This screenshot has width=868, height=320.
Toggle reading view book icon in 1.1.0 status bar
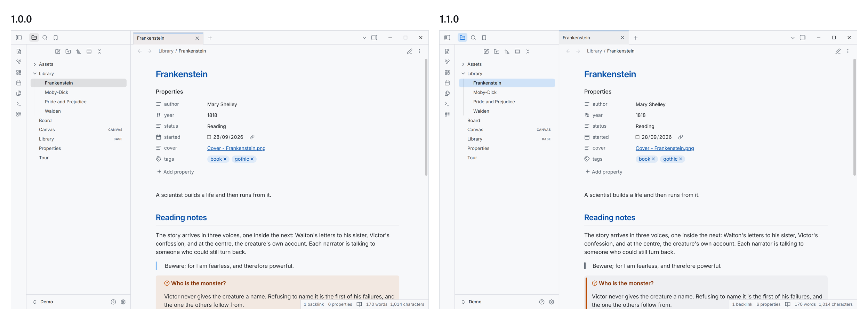[x=788, y=304]
